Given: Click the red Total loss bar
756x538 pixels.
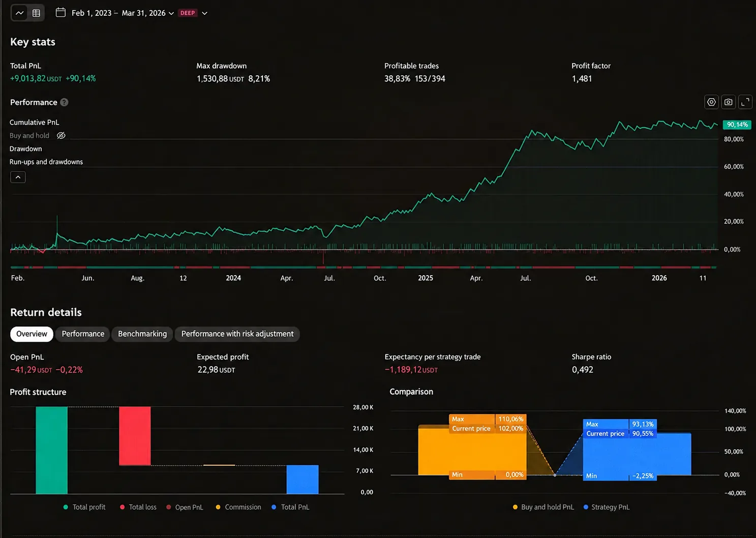Looking at the screenshot, I should pos(135,436).
